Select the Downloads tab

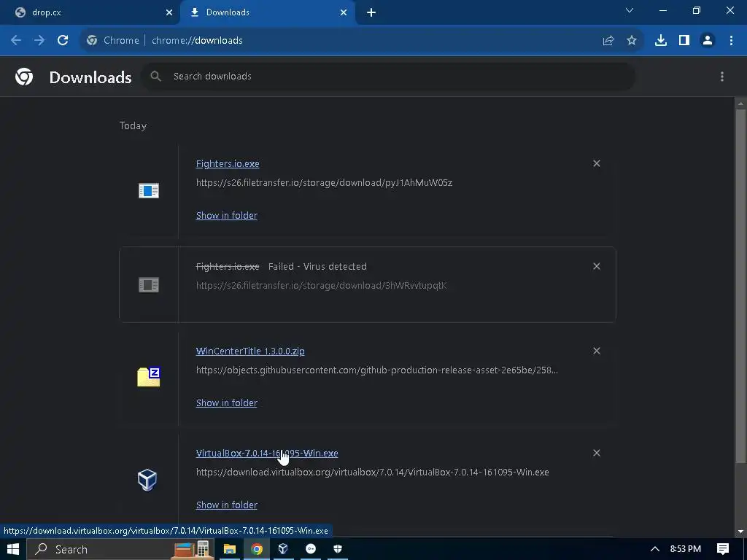click(x=268, y=12)
